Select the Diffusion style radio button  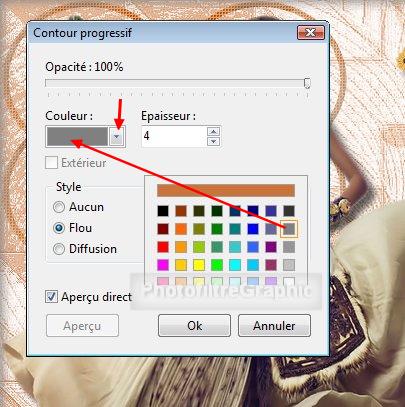click(x=59, y=249)
